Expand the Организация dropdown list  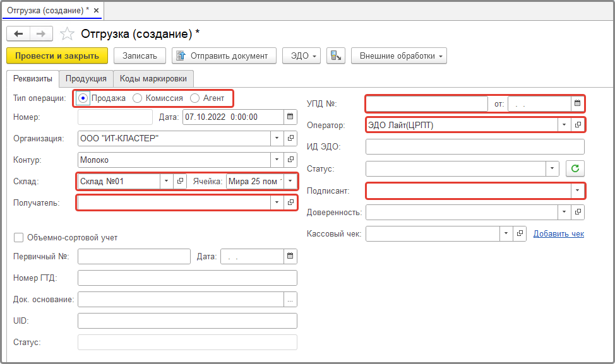pyautogui.click(x=277, y=138)
